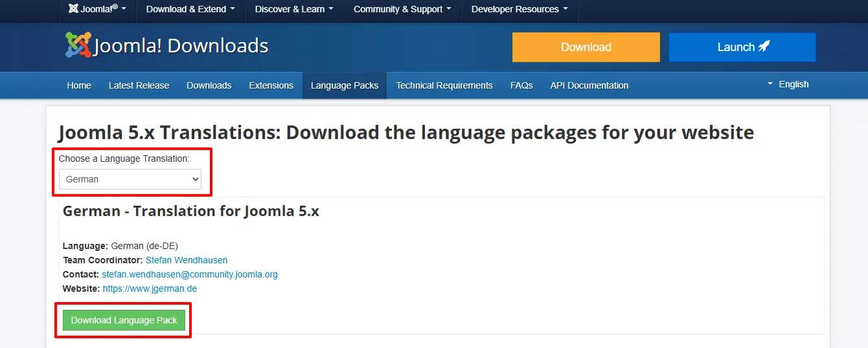Image resolution: width=868 pixels, height=348 pixels.
Task: Click the blue Launch button
Action: pos(742,47)
